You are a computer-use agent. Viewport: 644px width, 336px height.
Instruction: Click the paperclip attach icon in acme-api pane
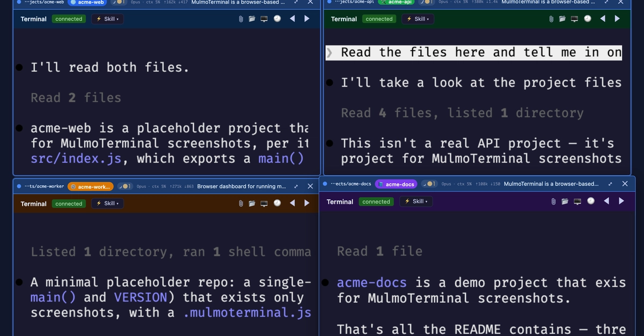[551, 19]
